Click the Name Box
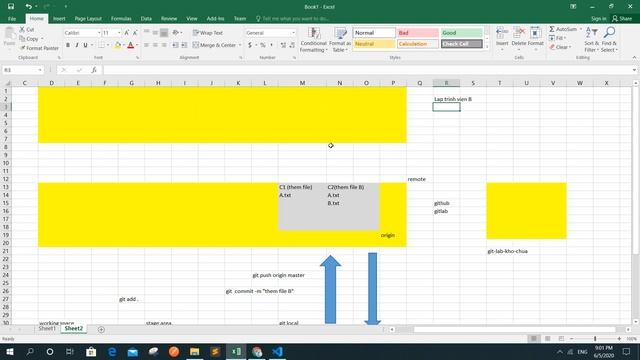 click(22, 70)
